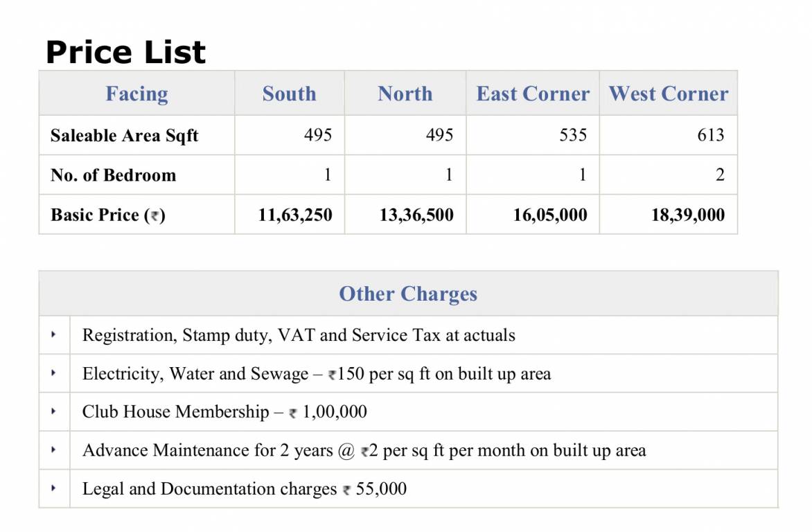
Task: Click the rupee symbol before 1,00,000
Action: 293,414
